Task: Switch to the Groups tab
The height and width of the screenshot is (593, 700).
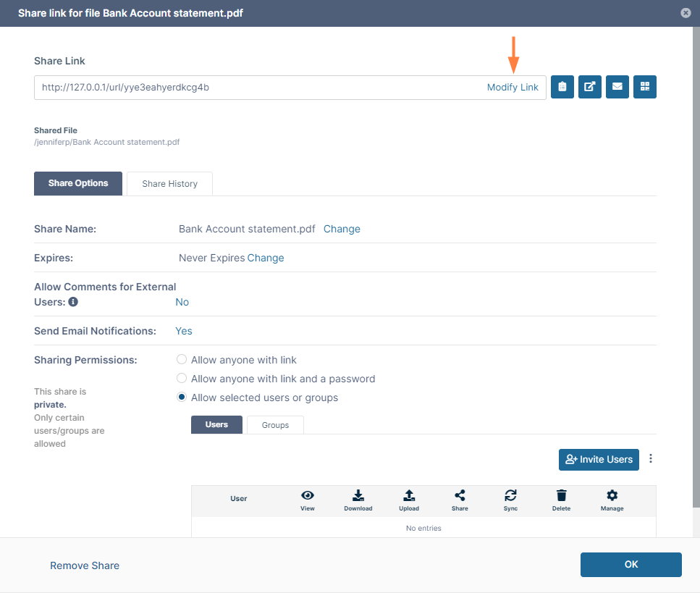Action: pos(275,425)
